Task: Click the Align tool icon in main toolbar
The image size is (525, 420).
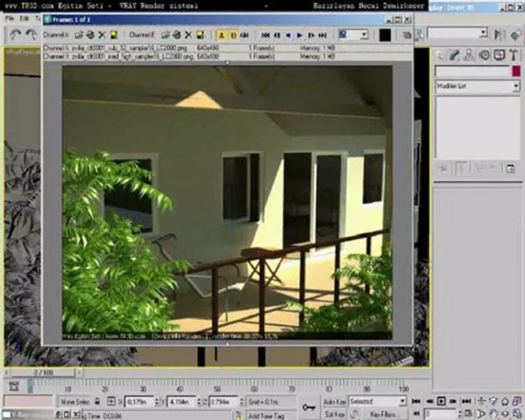Action: point(516,35)
